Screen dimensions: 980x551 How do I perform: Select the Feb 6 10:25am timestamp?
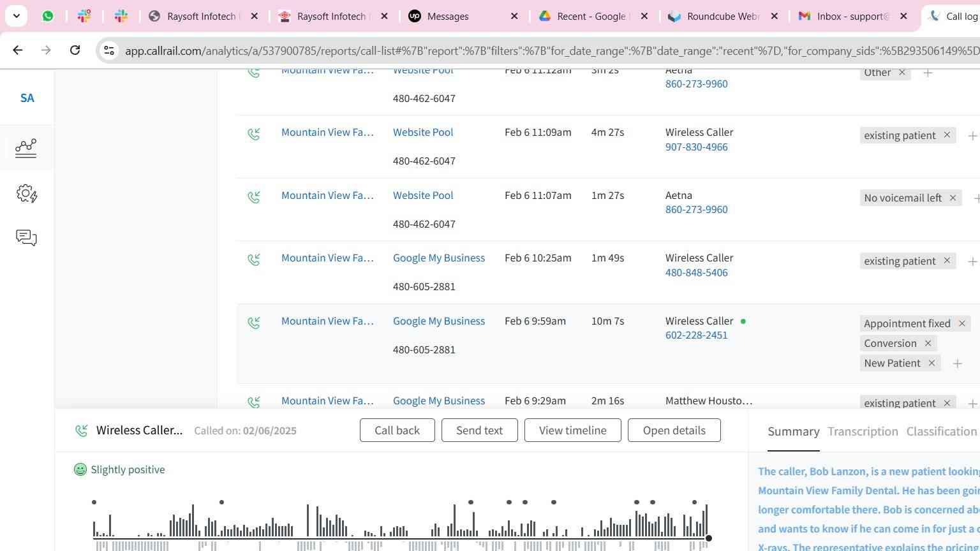click(538, 258)
